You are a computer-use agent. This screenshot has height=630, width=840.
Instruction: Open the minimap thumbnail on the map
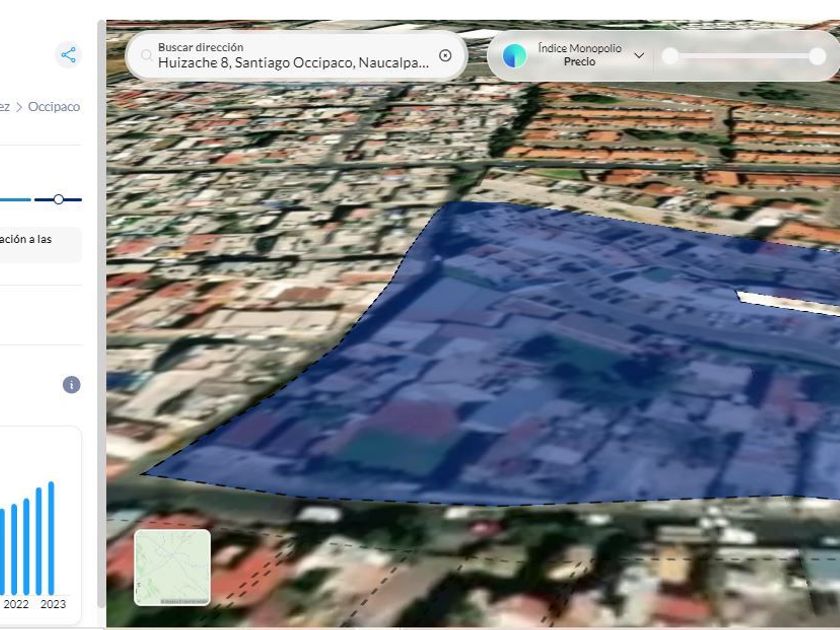click(x=173, y=567)
